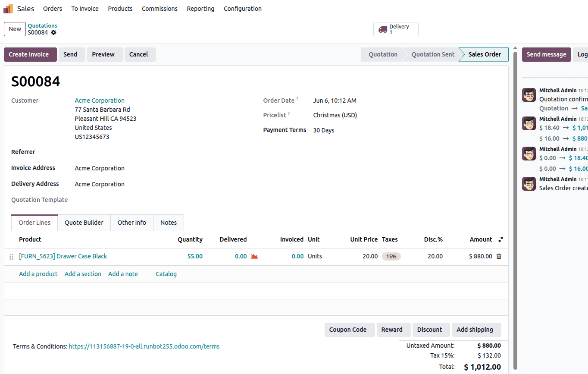Edit the discount 20.00 cell
Viewport: 588px width, 374px height.
pyautogui.click(x=435, y=256)
